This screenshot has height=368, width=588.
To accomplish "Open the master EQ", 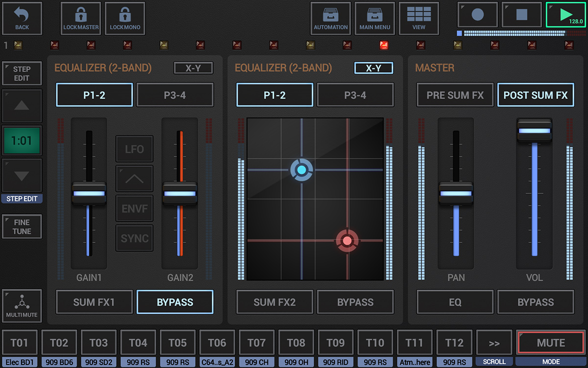I will [455, 302].
